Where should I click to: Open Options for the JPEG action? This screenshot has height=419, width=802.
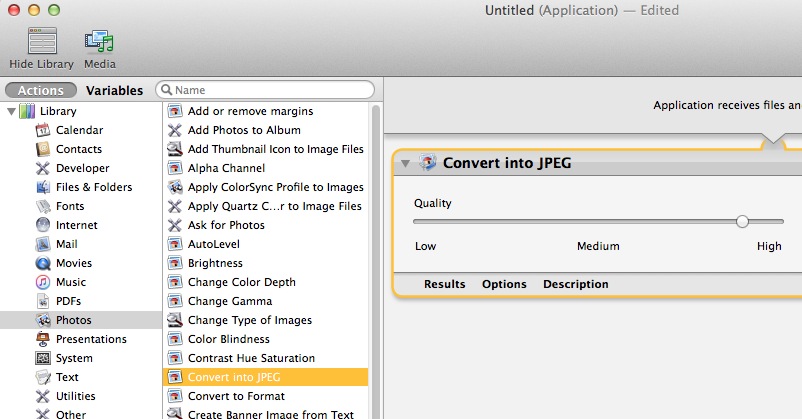(504, 284)
